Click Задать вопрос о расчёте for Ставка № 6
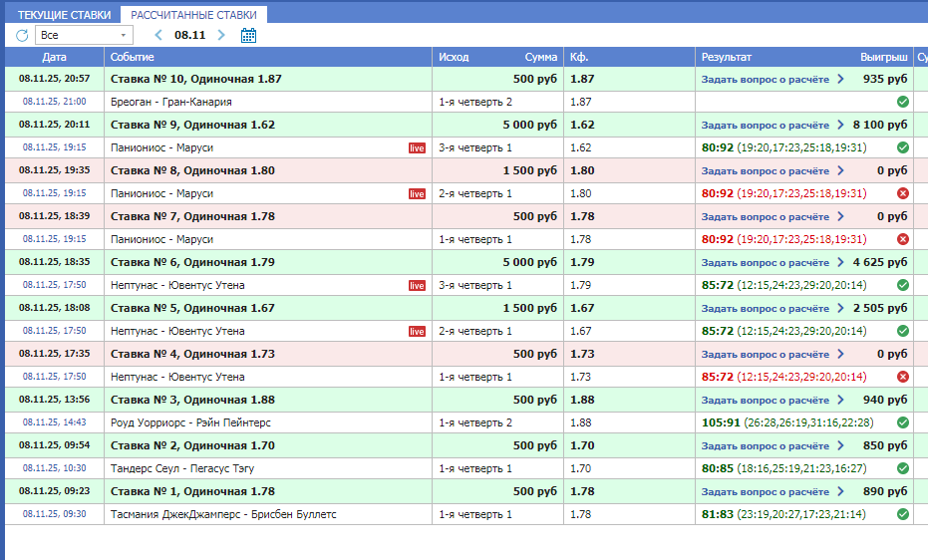The width and height of the screenshot is (928, 560). pos(765,263)
